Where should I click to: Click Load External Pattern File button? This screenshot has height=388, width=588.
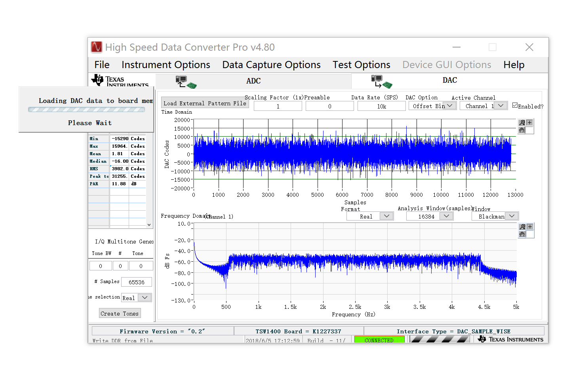point(205,103)
